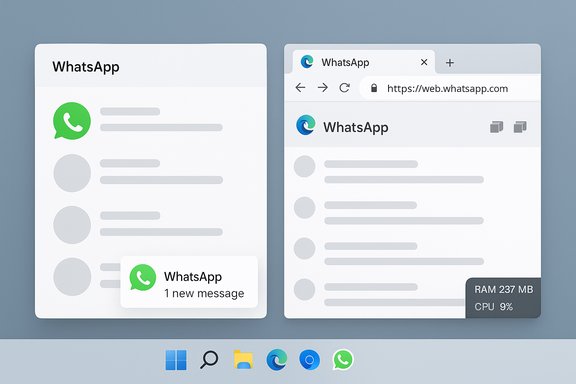Click RAM 237 MB in the overlay
Image resolution: width=576 pixels, height=384 pixels.
point(504,290)
